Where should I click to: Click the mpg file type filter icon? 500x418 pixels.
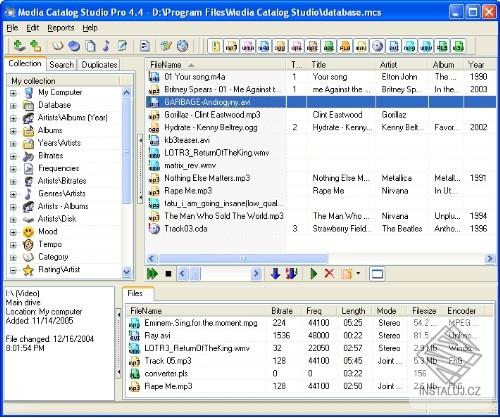pos(410,46)
